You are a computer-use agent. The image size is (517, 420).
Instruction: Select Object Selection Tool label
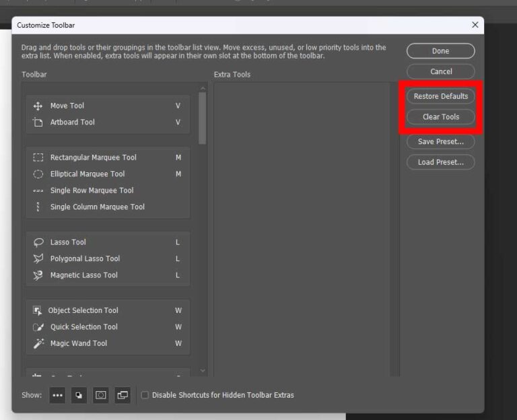pyautogui.click(x=83, y=310)
